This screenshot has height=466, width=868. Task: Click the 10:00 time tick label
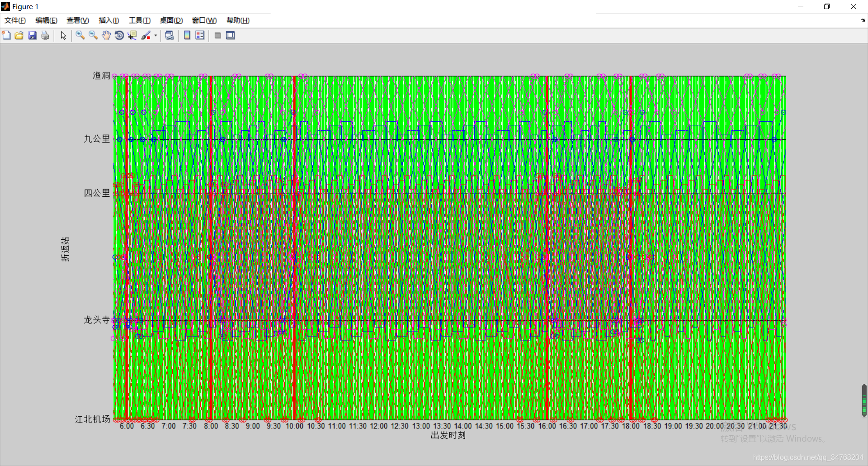click(x=294, y=426)
